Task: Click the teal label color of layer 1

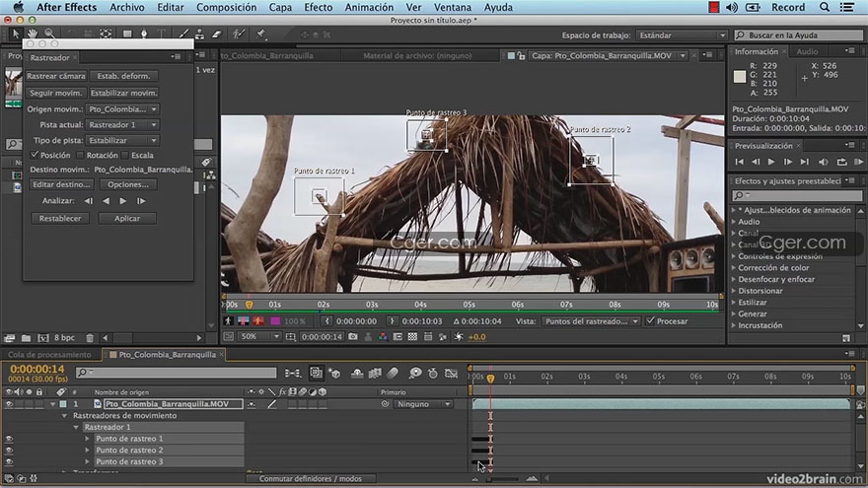Action: tap(63, 404)
